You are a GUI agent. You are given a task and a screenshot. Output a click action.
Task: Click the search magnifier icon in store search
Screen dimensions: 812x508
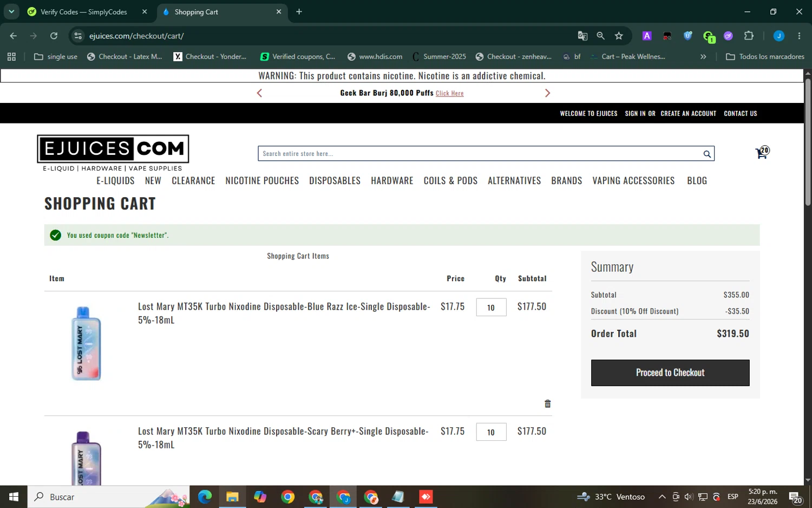tap(707, 154)
